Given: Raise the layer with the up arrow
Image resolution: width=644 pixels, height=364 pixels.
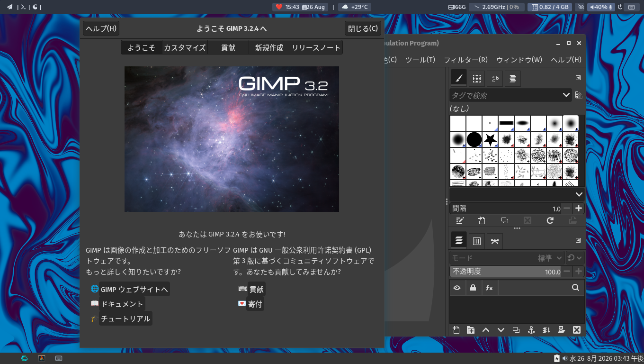Looking at the screenshot, I should tap(486, 330).
